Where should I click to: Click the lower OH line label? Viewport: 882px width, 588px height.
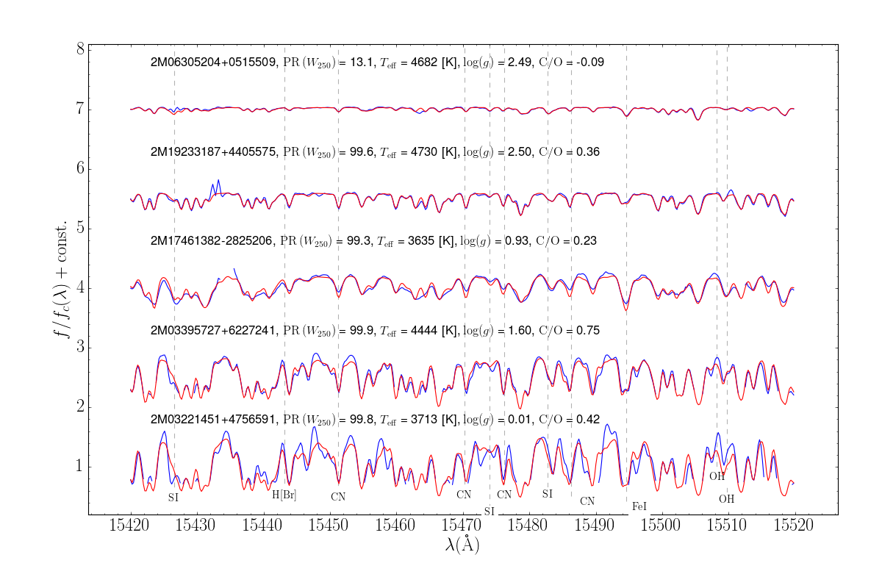(x=727, y=499)
